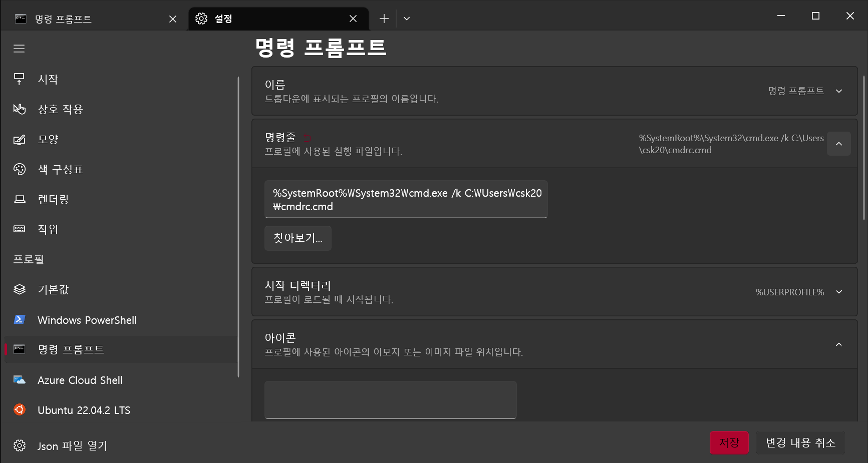Open a new tab with plus button
Image resolution: width=868 pixels, height=463 pixels.
click(x=384, y=19)
